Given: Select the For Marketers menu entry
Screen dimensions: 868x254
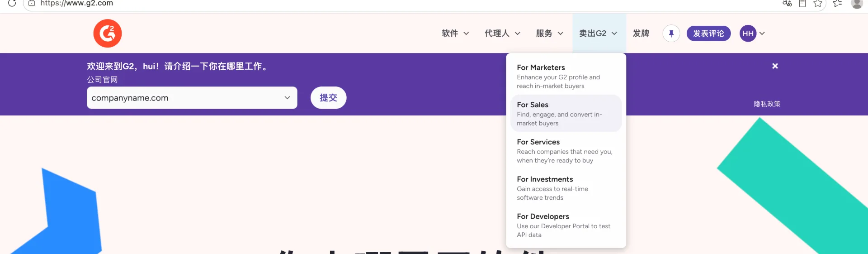Looking at the screenshot, I should coord(566,76).
